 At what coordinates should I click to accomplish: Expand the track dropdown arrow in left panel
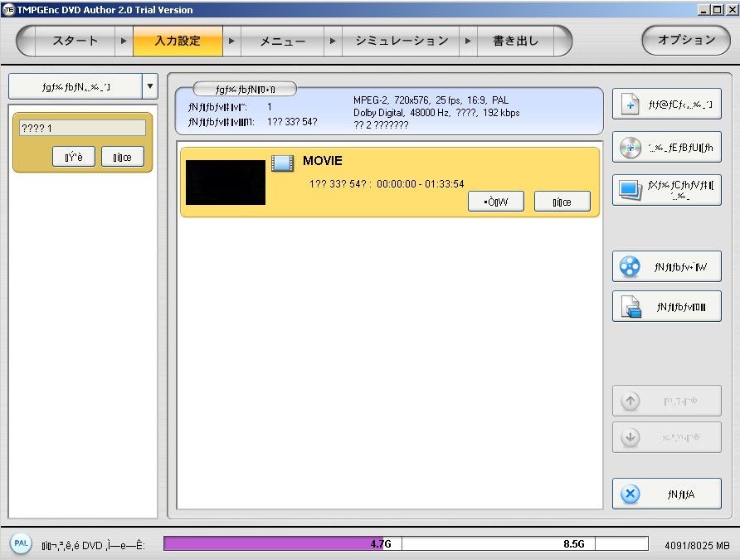click(x=150, y=86)
